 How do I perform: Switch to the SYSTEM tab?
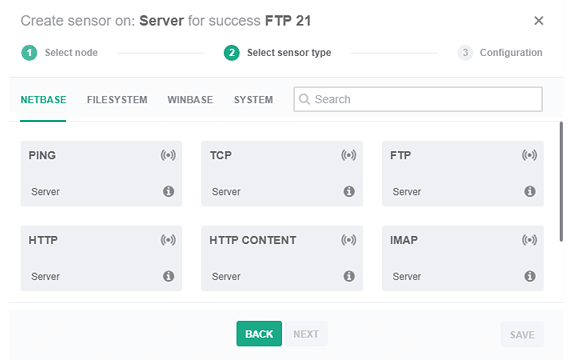pos(253,100)
